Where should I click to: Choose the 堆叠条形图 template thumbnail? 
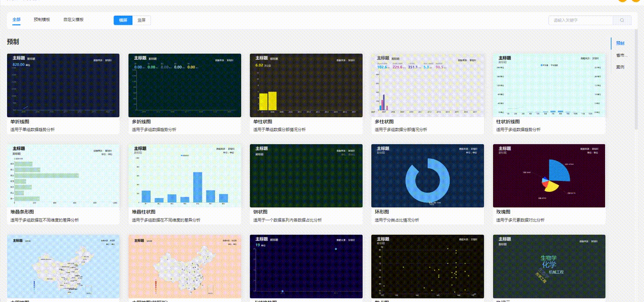[63, 176]
